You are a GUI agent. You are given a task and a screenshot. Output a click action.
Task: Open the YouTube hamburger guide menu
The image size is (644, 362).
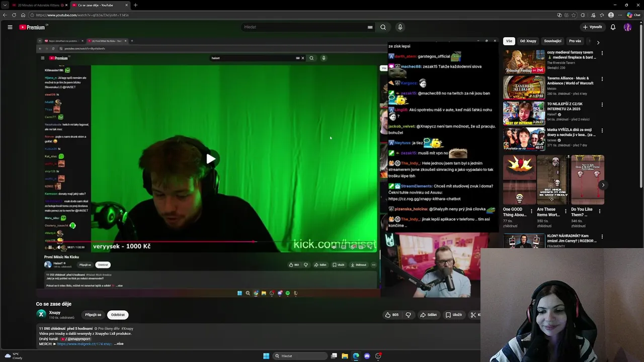(x=10, y=27)
